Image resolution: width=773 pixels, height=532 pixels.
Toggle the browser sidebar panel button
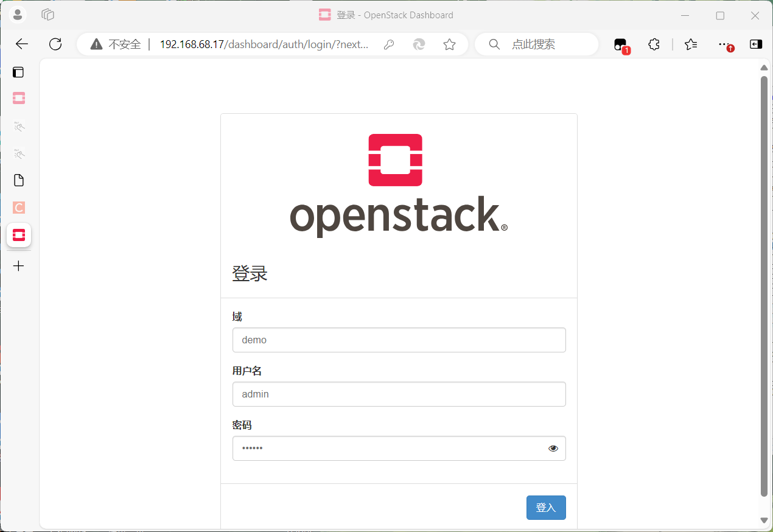tap(755, 44)
